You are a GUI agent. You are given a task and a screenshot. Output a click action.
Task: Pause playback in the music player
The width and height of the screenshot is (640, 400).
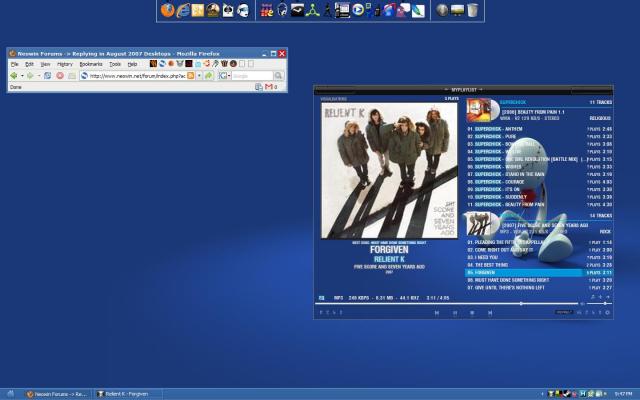pos(455,313)
